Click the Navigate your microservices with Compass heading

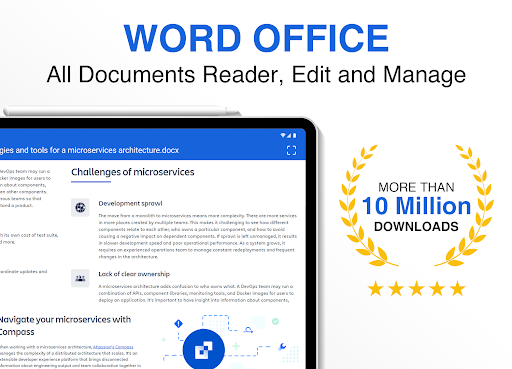(65, 326)
